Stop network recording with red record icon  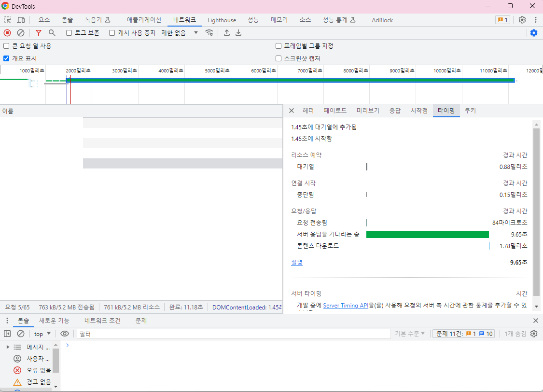click(x=7, y=33)
